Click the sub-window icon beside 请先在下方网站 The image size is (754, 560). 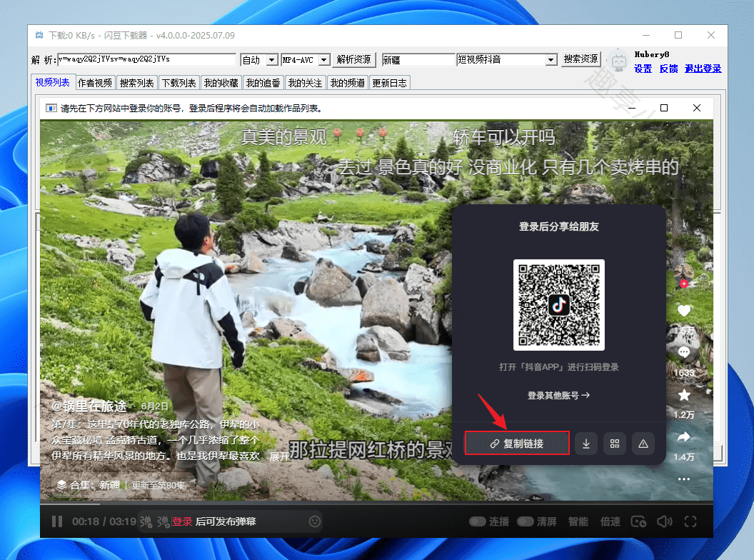point(51,109)
